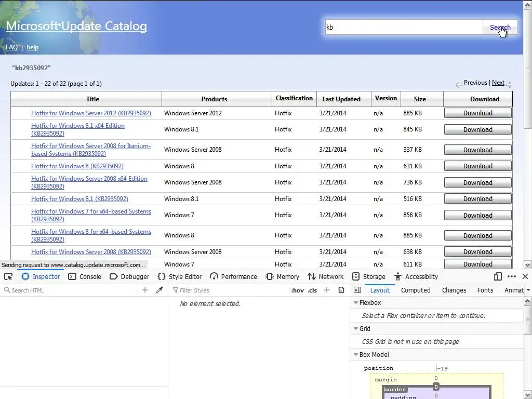Open Hotfix for Windows 7 x64-based Systems
The width and height of the screenshot is (532, 399).
tap(91, 215)
